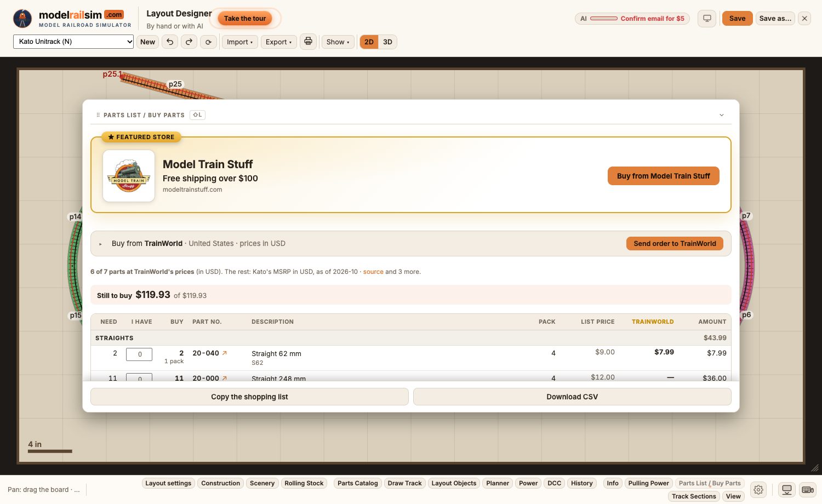Open the external link arrow for part 20-040
Screen dimensions: 822x504
click(x=224, y=353)
